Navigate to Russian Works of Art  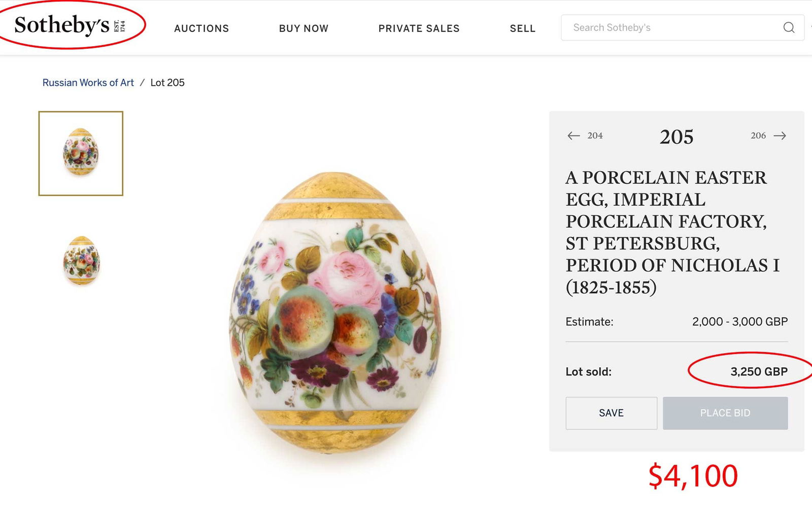[87, 82]
